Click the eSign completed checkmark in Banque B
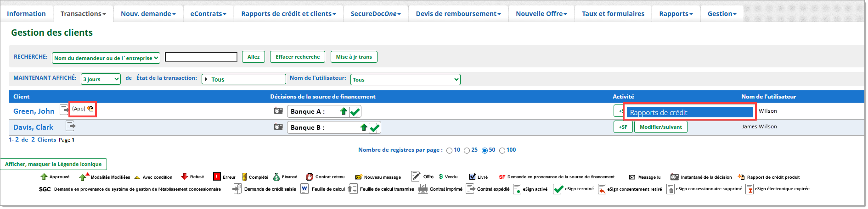 click(374, 128)
